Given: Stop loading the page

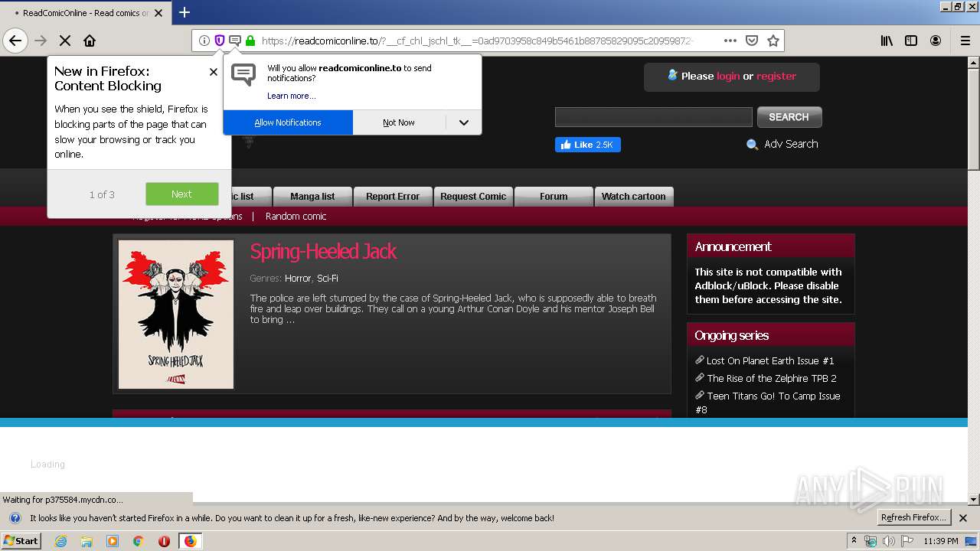Looking at the screenshot, I should (x=65, y=41).
